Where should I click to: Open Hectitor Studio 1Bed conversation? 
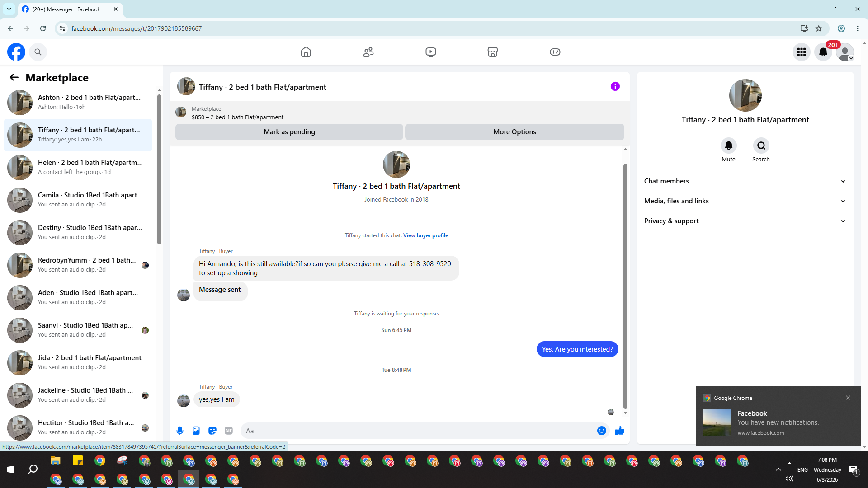coord(78,428)
